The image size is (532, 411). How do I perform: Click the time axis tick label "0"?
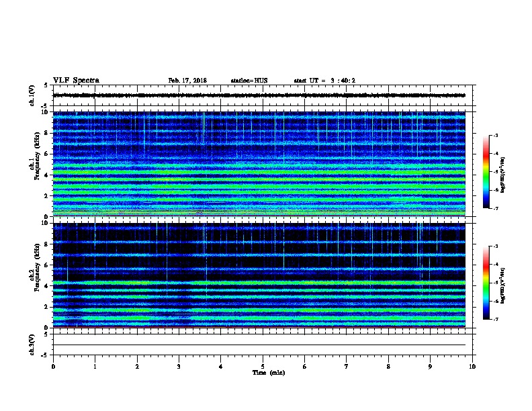(x=53, y=367)
